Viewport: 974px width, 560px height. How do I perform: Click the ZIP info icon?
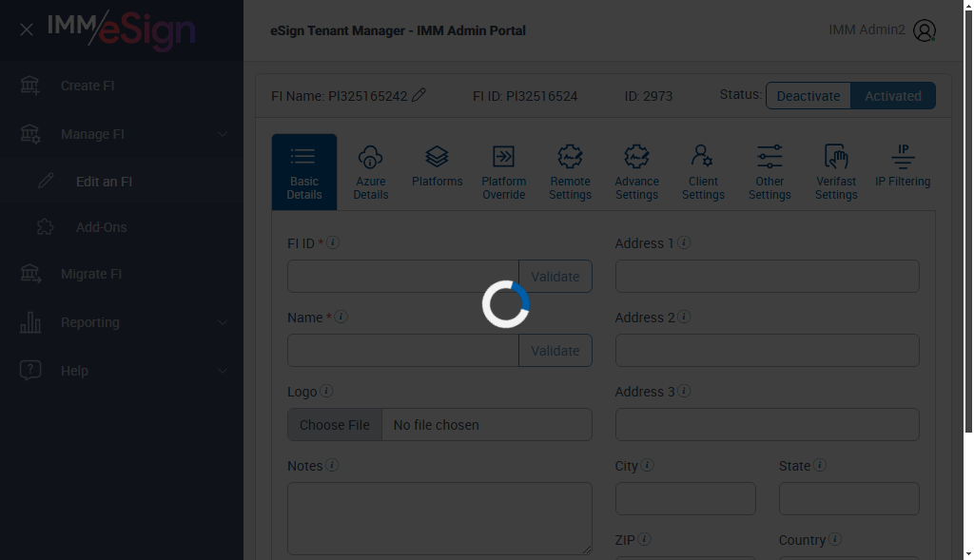[x=645, y=539]
